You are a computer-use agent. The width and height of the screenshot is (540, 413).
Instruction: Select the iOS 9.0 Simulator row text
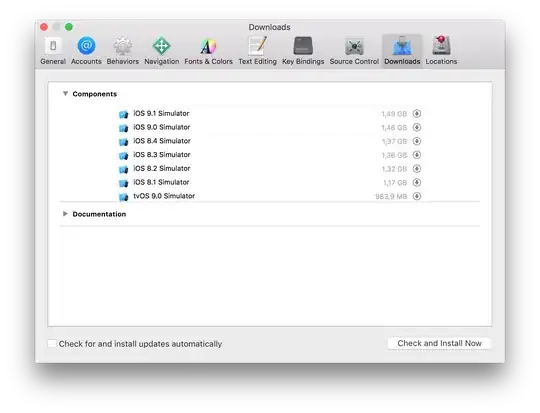click(162, 127)
